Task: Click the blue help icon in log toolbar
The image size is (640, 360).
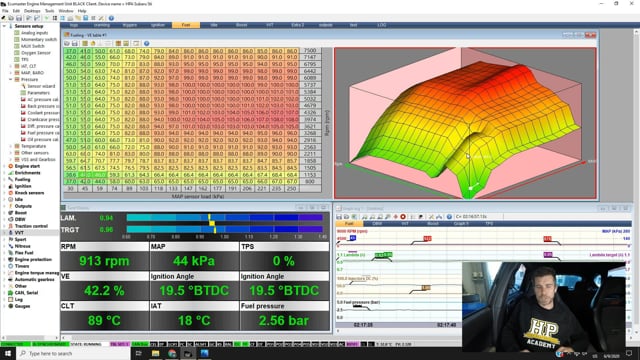Action: (449, 217)
